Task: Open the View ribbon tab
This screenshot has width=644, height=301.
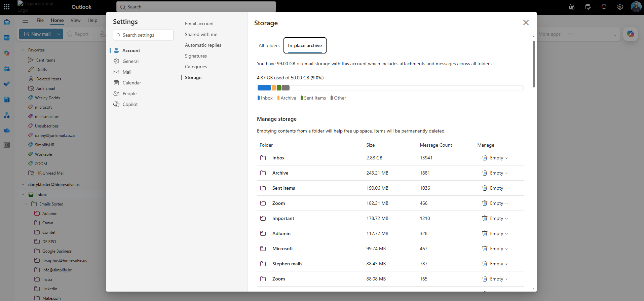Action: coord(76,20)
